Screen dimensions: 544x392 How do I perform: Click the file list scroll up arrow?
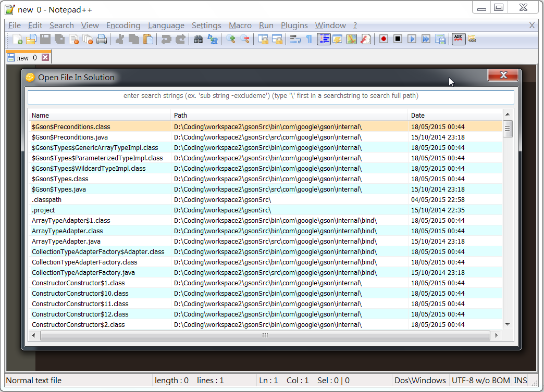pos(508,115)
